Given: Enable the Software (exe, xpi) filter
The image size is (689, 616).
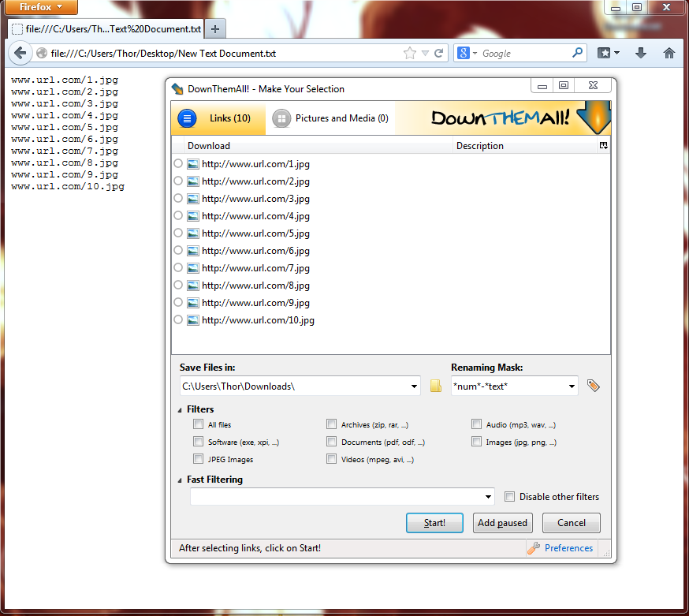Looking at the screenshot, I should pyautogui.click(x=198, y=442).
